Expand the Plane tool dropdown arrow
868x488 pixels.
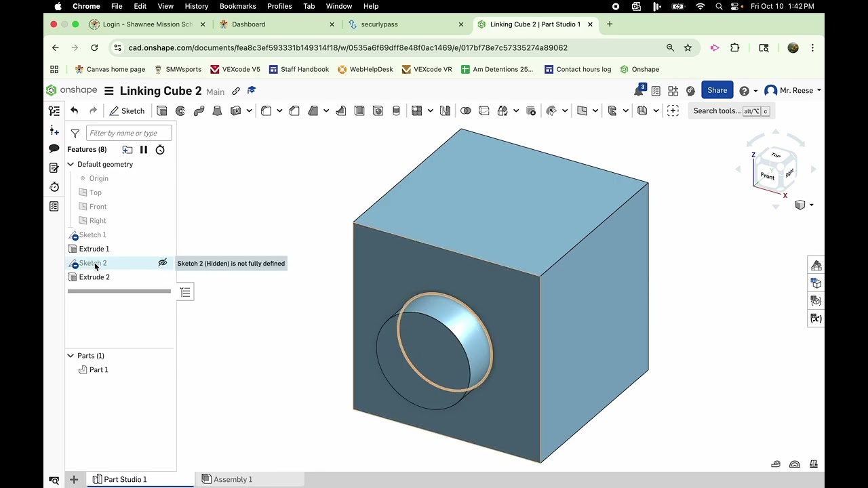pos(595,110)
